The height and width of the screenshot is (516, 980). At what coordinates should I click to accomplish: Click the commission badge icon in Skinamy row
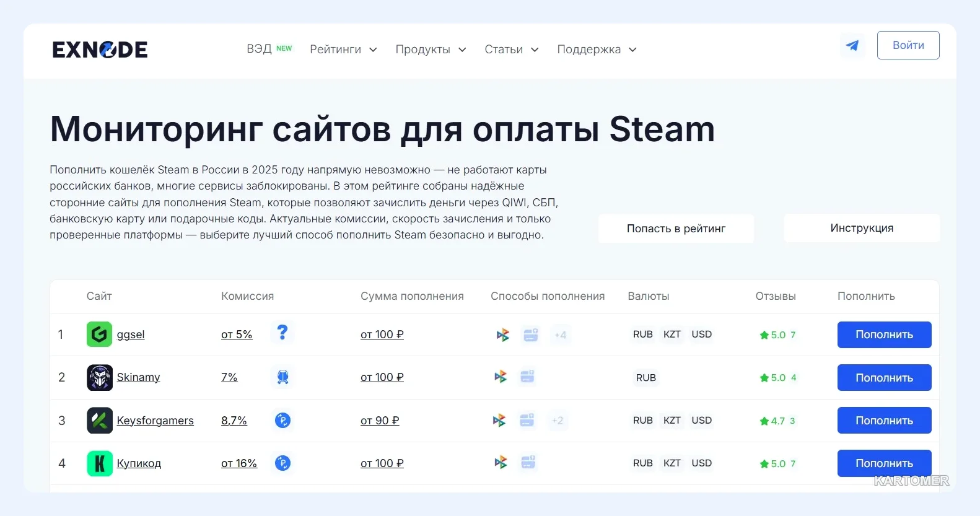point(282,377)
